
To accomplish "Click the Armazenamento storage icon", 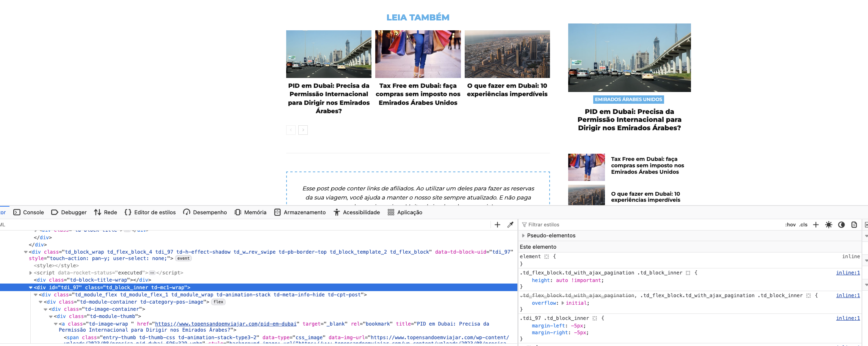I will (x=277, y=212).
